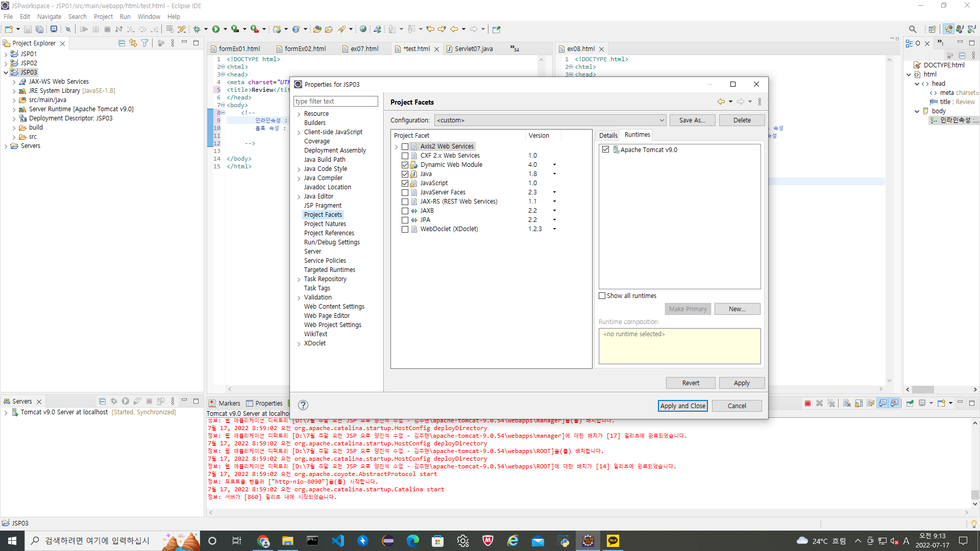Image resolution: width=980 pixels, height=551 pixels.
Task: Click the type filter text field
Action: (335, 102)
